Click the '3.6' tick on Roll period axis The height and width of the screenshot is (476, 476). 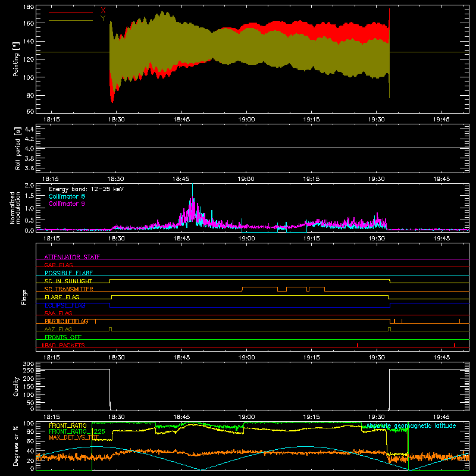tap(29, 168)
